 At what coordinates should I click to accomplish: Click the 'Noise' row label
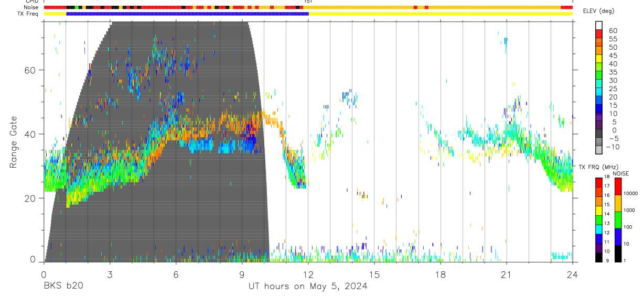click(32, 7)
